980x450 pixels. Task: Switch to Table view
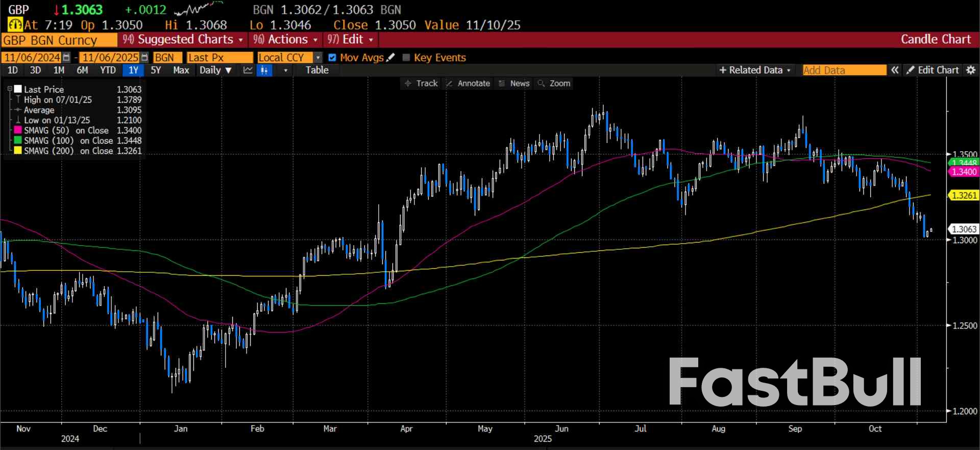(317, 70)
